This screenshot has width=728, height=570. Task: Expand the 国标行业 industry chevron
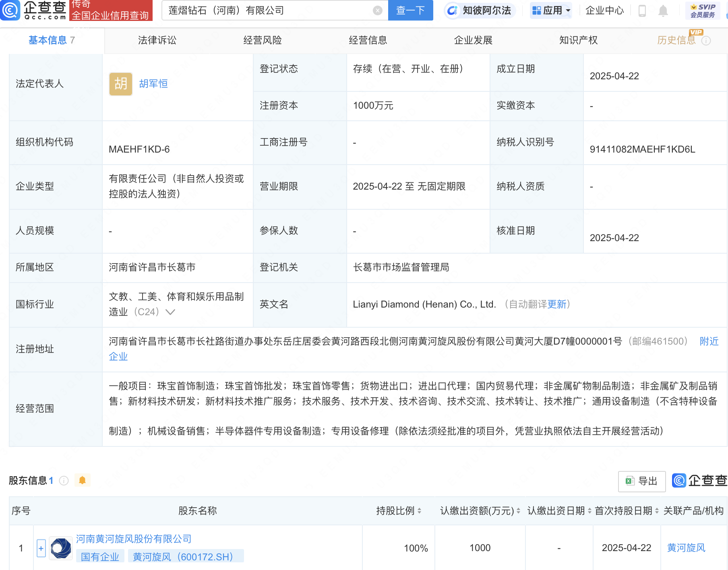click(x=170, y=312)
